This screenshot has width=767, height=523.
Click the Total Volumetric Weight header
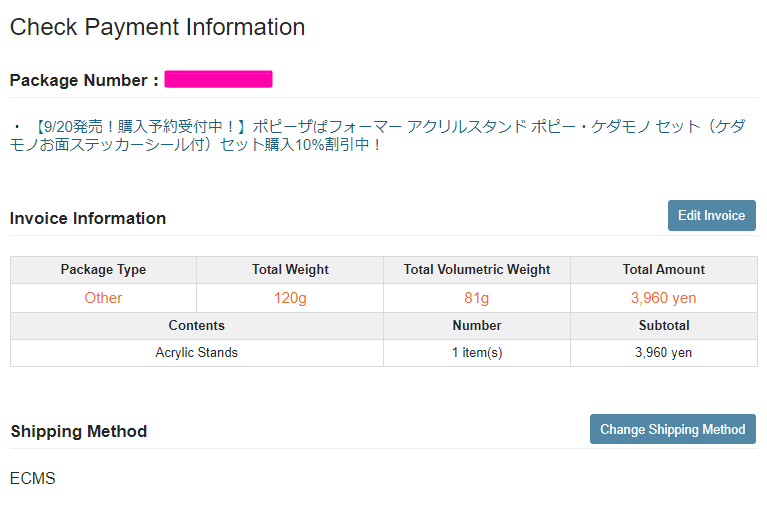pos(477,270)
